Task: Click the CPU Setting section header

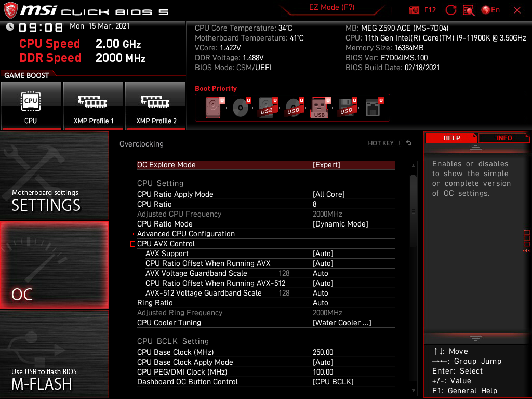Action: click(x=160, y=183)
